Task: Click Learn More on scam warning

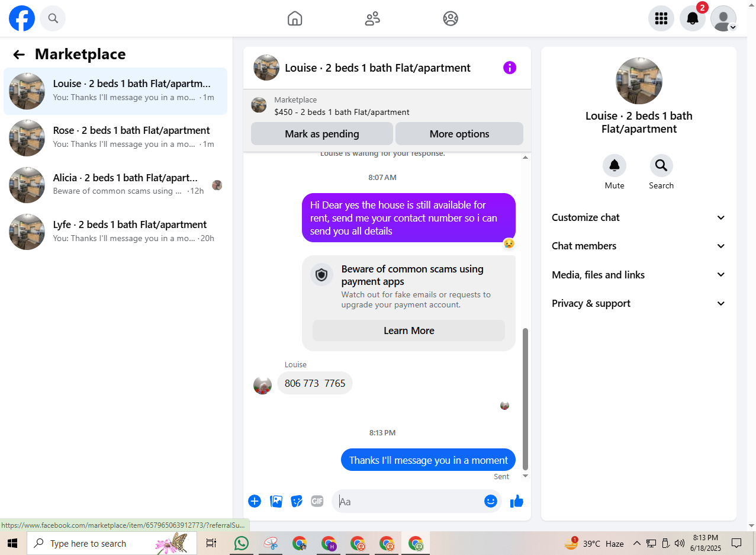Action: (408, 331)
